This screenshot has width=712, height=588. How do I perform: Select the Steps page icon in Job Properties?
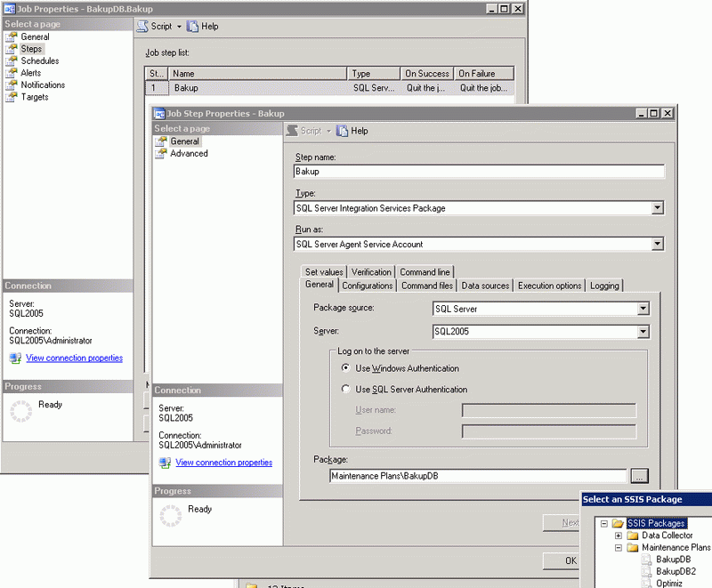(x=12, y=49)
